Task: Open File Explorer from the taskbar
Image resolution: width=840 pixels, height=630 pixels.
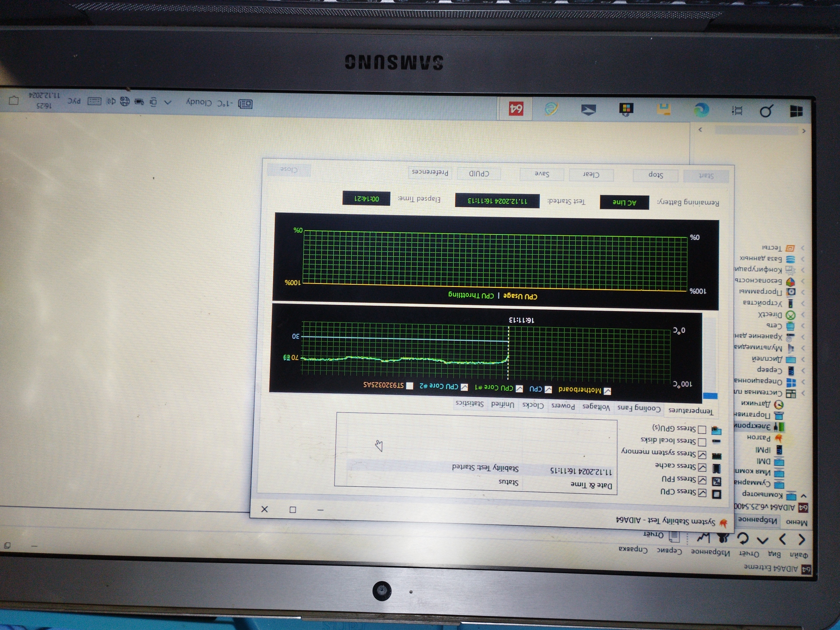Action: tap(664, 109)
